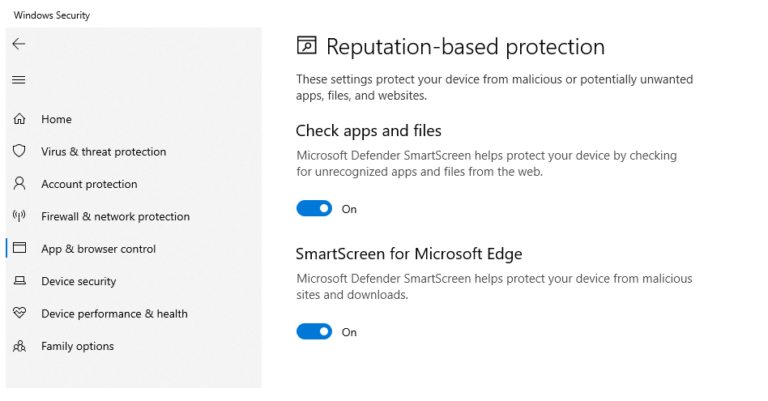768x401 pixels.
Task: Select Device performance & health
Action: pos(114,314)
